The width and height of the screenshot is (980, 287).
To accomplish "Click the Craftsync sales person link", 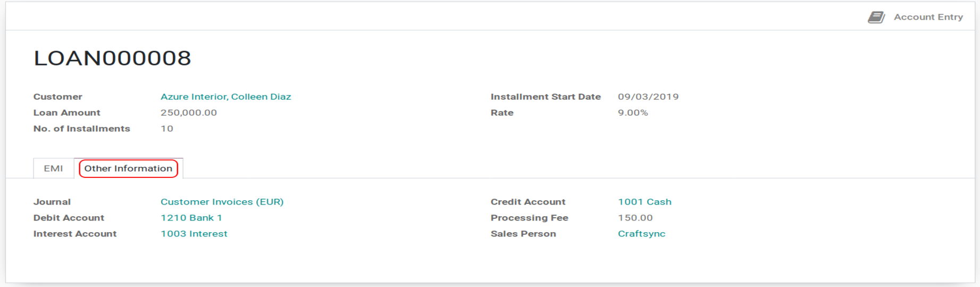I will [x=641, y=234].
